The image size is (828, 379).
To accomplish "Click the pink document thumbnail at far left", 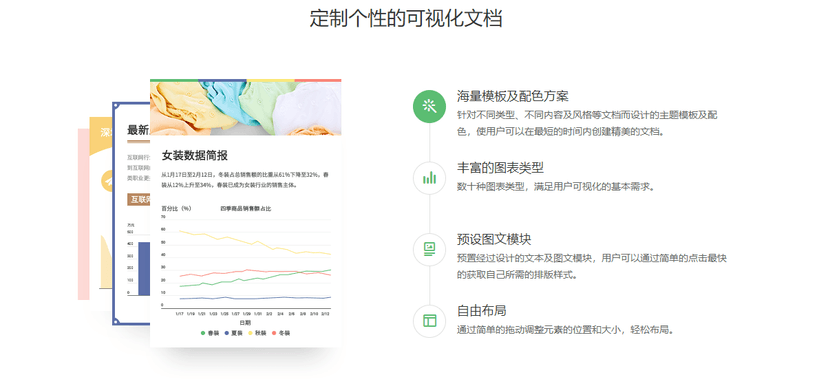I will [x=83, y=214].
